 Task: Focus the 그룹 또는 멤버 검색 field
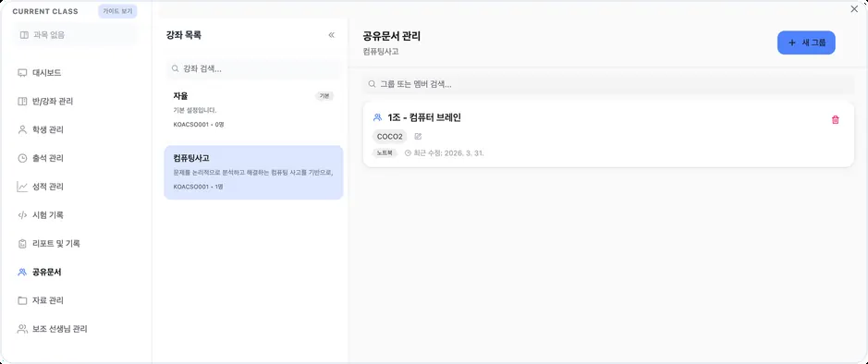[608, 84]
